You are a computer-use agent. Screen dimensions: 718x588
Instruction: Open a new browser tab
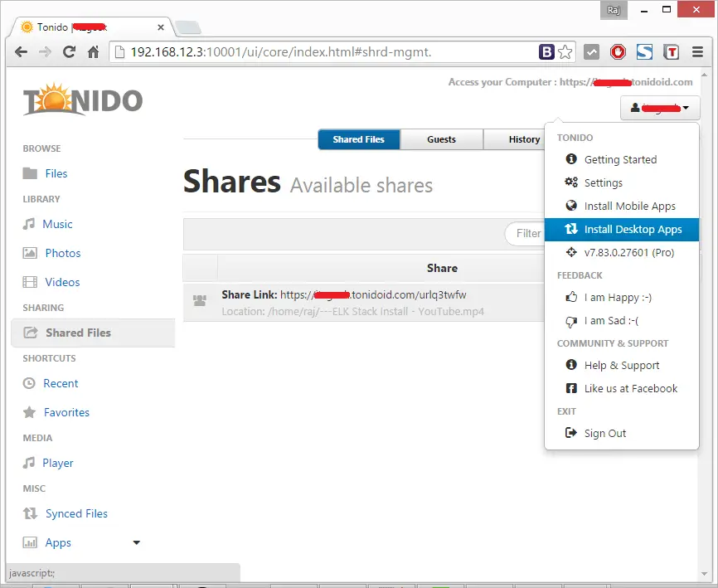(188, 27)
